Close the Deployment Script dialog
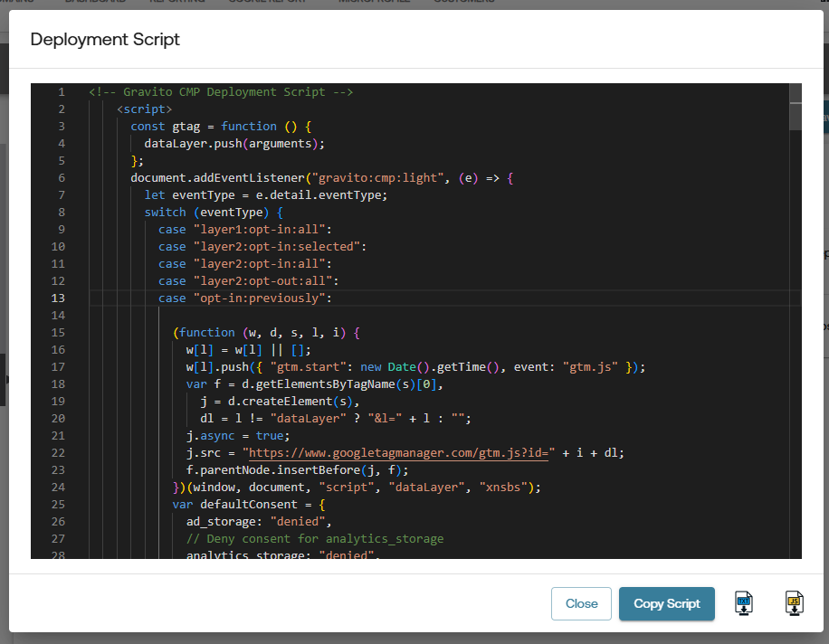The image size is (829, 644). tap(581, 603)
